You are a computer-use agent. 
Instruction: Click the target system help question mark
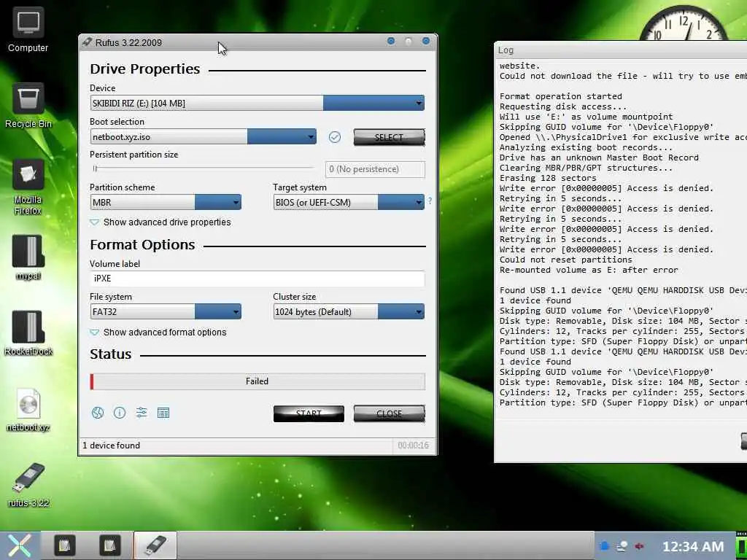click(430, 201)
